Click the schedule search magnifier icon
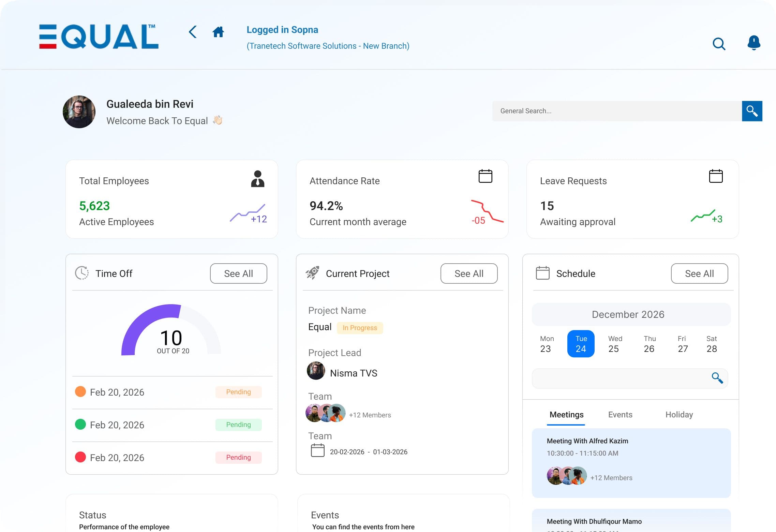The image size is (776, 532). pos(717,378)
